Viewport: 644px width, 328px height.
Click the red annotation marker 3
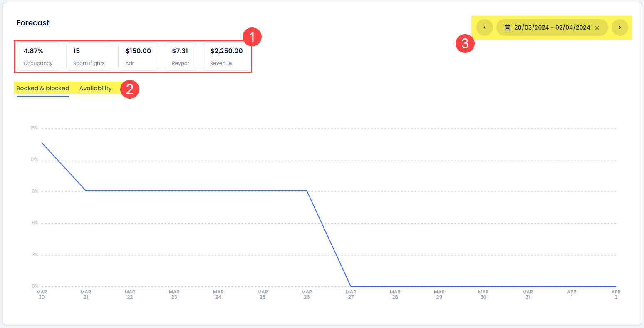coord(465,43)
